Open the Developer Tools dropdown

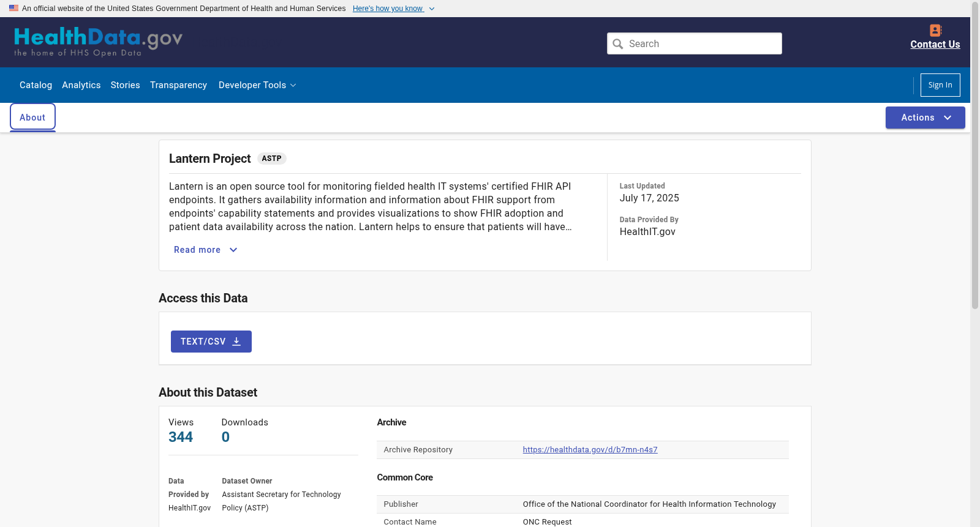tap(257, 85)
